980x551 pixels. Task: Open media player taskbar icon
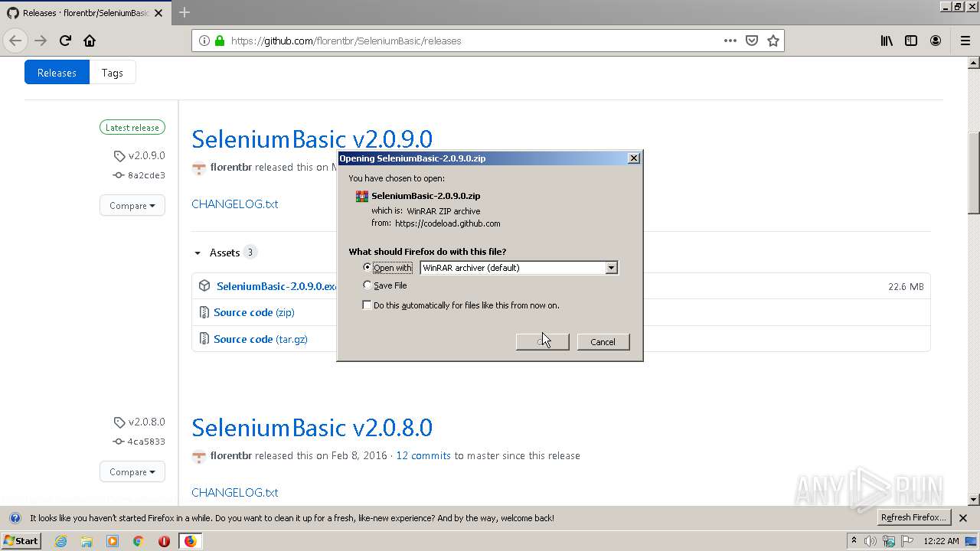pos(113,541)
